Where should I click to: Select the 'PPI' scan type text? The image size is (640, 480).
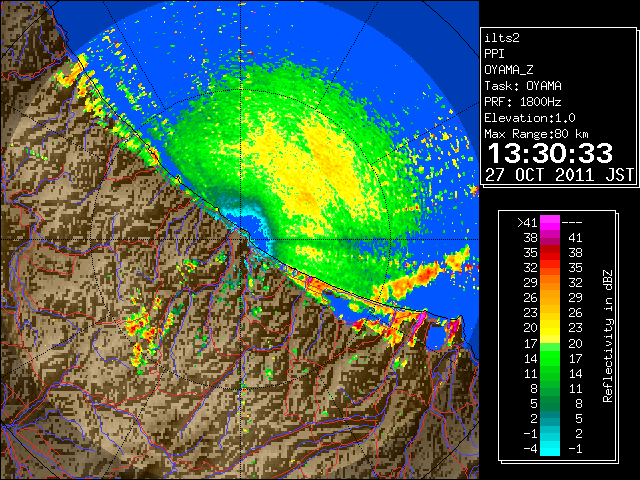click(x=494, y=54)
